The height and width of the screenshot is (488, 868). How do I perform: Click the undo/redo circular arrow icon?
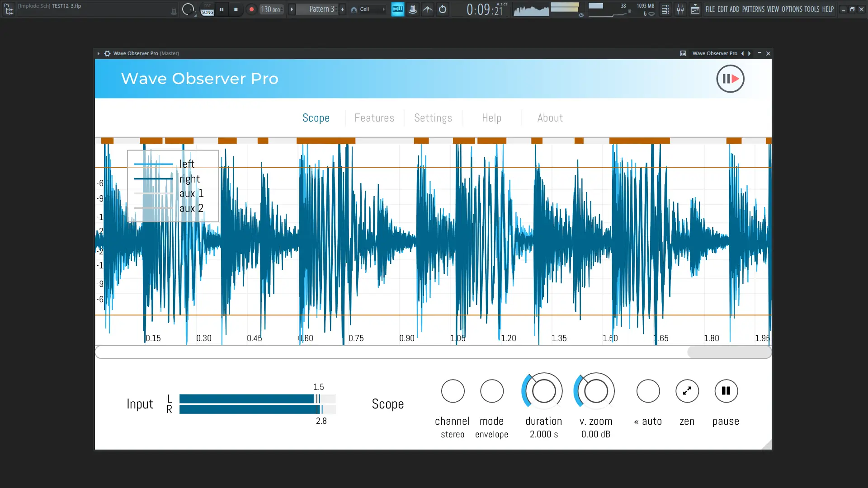pyautogui.click(x=443, y=9)
